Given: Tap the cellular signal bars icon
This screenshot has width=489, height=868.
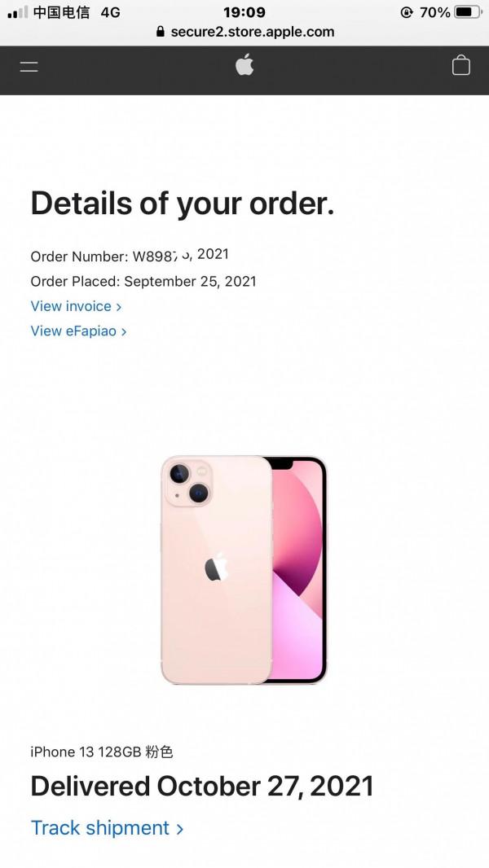Looking at the screenshot, I should [17, 12].
